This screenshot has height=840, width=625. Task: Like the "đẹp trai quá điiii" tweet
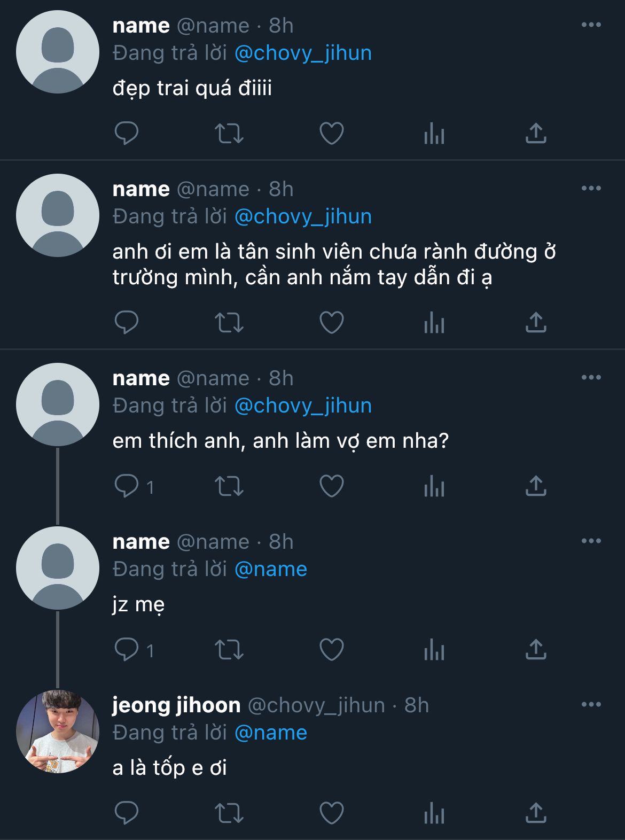point(331,133)
